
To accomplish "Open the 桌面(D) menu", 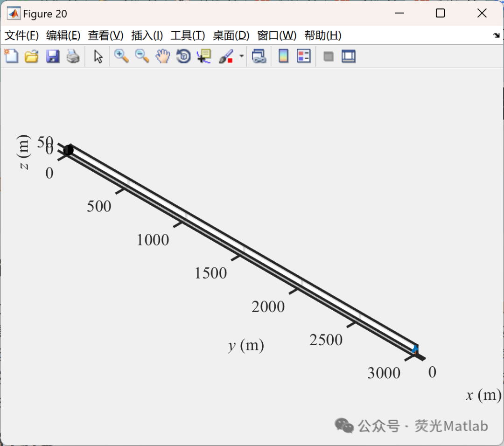I will tap(231, 35).
